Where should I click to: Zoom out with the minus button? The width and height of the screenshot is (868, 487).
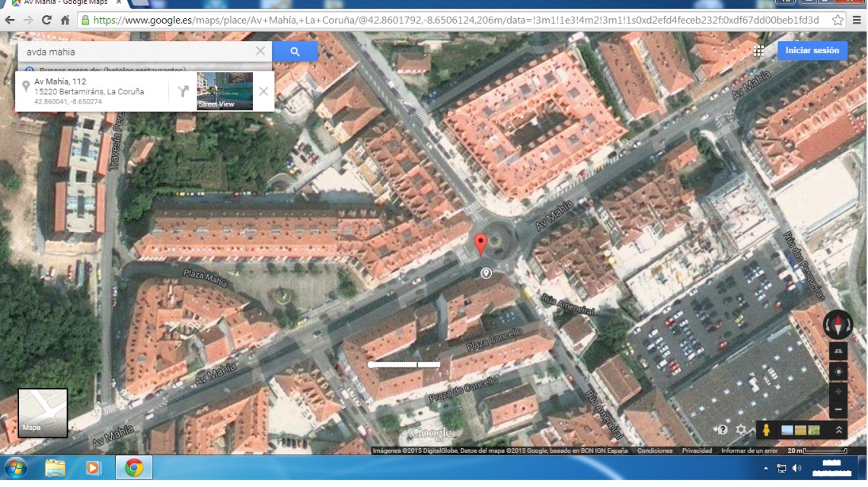(x=838, y=409)
